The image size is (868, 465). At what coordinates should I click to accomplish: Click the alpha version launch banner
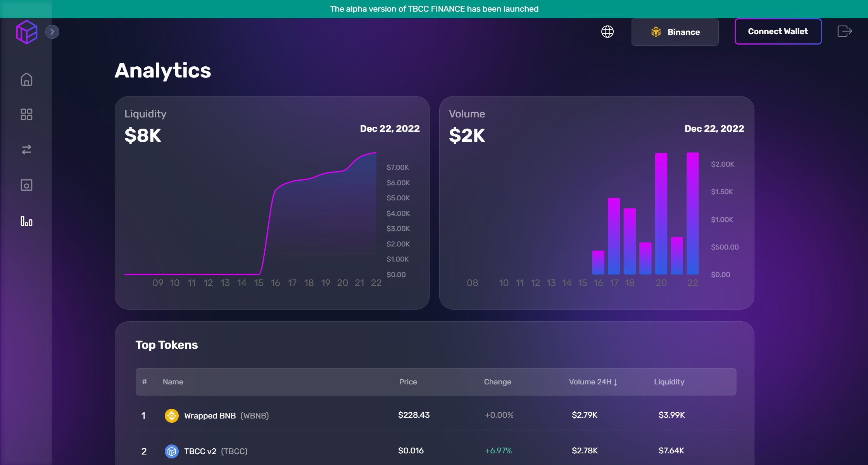point(434,9)
